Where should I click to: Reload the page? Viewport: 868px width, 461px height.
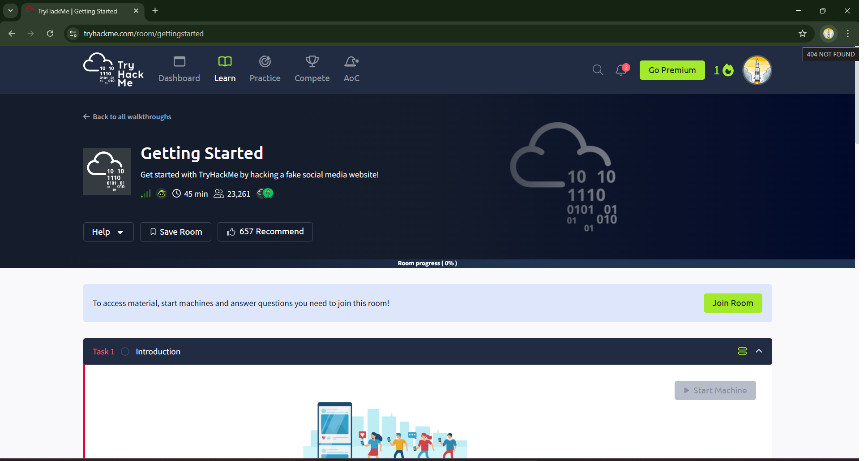[x=50, y=34]
